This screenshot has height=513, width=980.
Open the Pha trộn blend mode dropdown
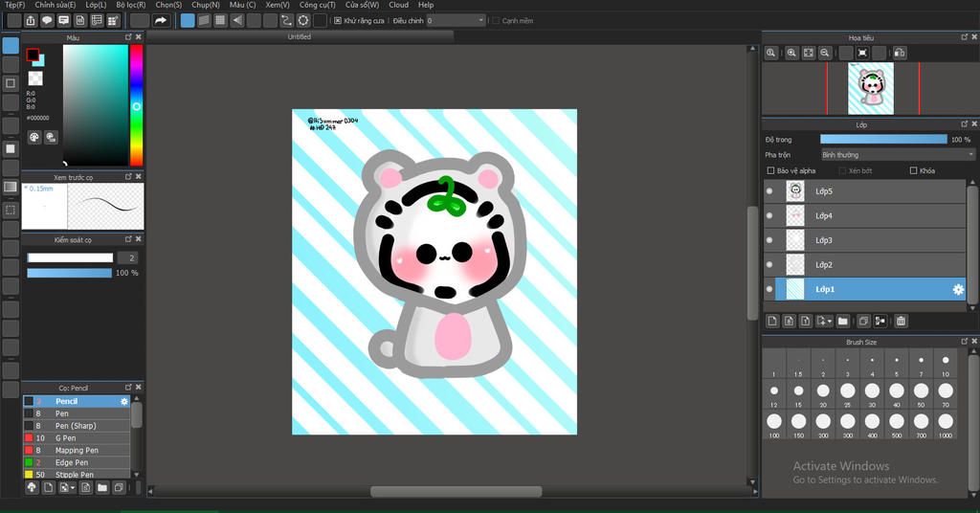coord(898,154)
